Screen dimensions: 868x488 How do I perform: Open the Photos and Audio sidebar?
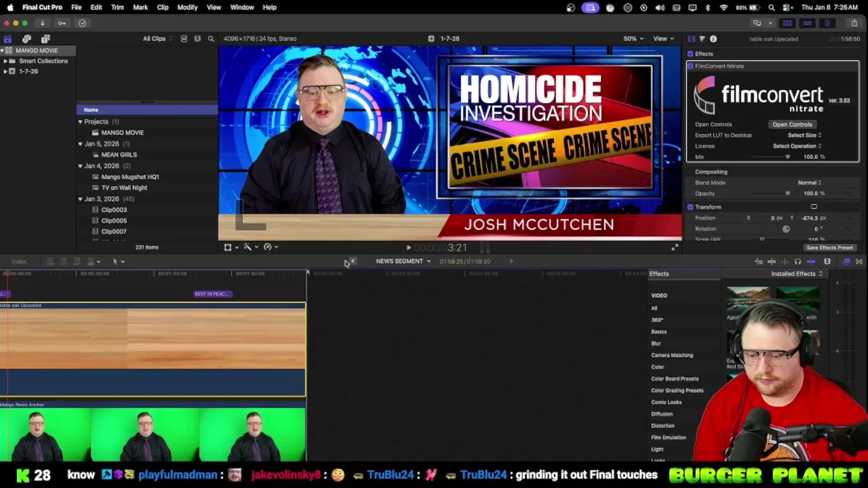[26, 39]
